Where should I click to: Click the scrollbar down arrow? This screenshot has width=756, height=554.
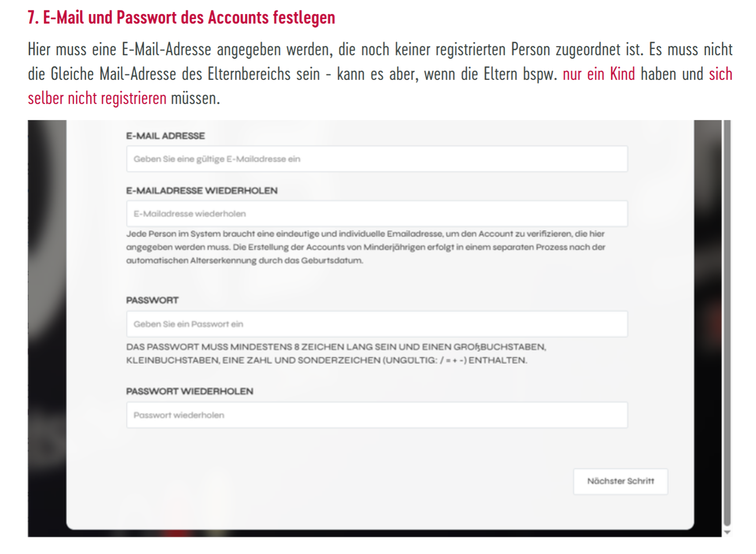point(727,532)
